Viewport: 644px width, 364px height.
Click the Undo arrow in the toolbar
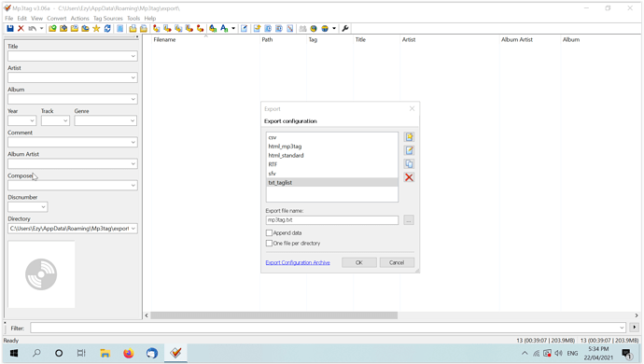pos(32,28)
